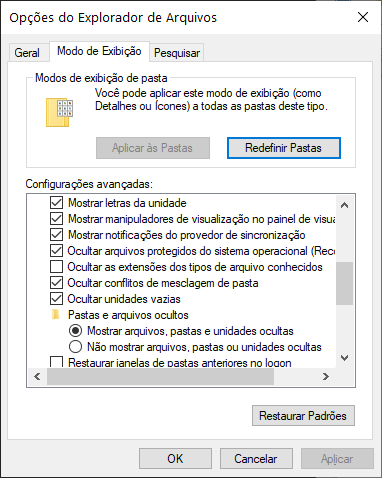Click the right arrow of horizontal scrollbar
The image size is (382, 478).
326,377
